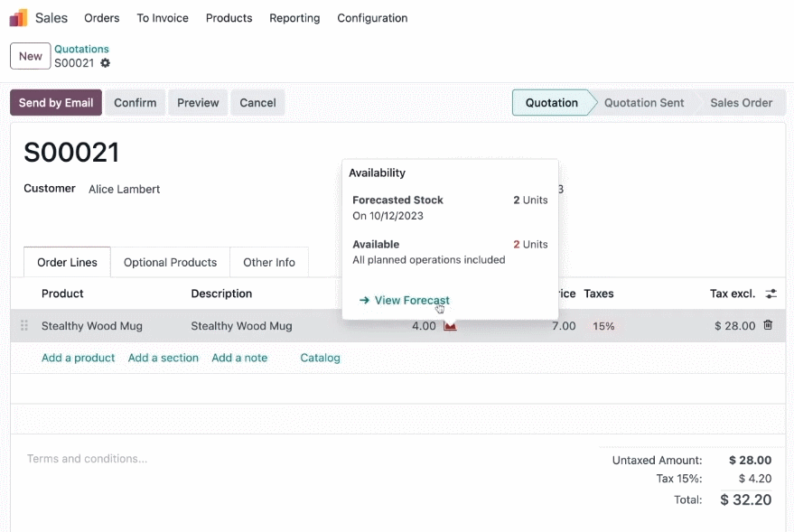Delete the Stealthy Wood Mug order line
This screenshot has height=532, width=794.
[x=768, y=325]
